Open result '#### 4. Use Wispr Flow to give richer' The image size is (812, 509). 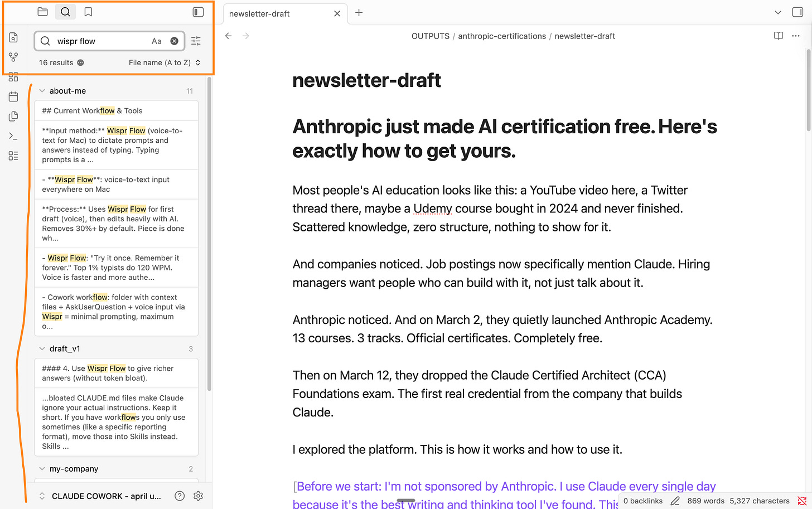117,373
